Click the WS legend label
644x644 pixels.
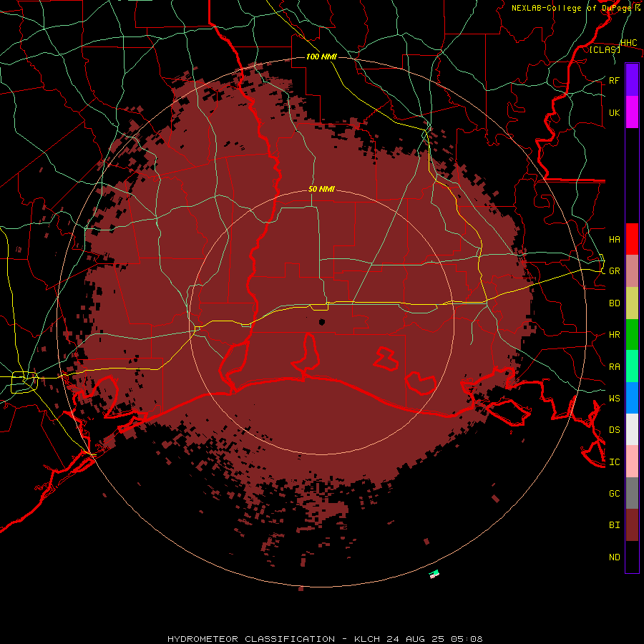[614, 398]
